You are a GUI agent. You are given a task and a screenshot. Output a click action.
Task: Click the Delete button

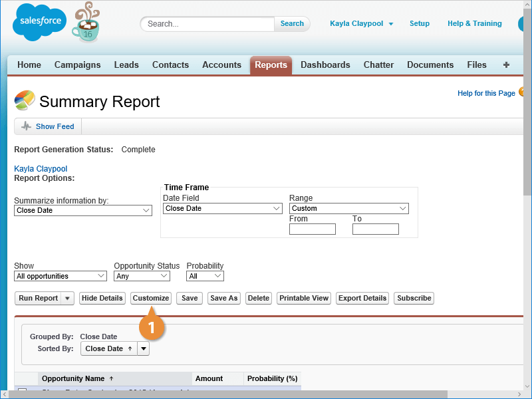[259, 298]
